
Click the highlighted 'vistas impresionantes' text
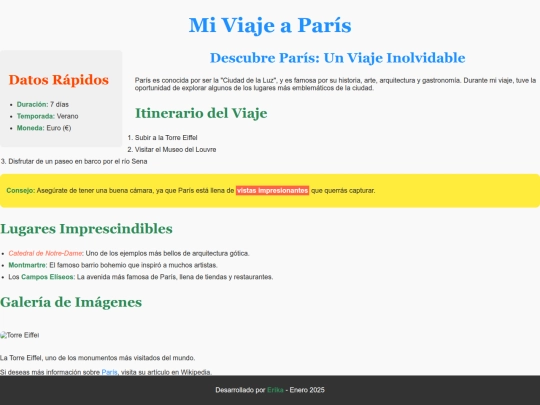click(272, 190)
